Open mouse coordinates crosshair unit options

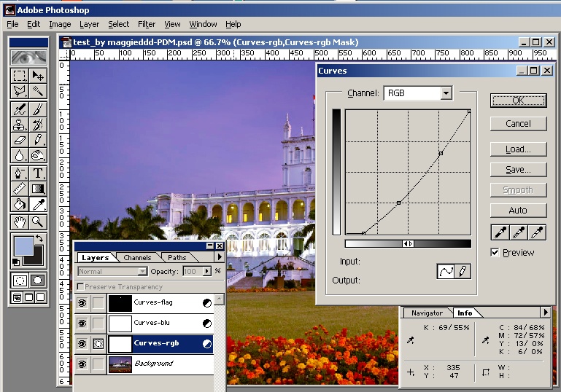[x=411, y=372]
